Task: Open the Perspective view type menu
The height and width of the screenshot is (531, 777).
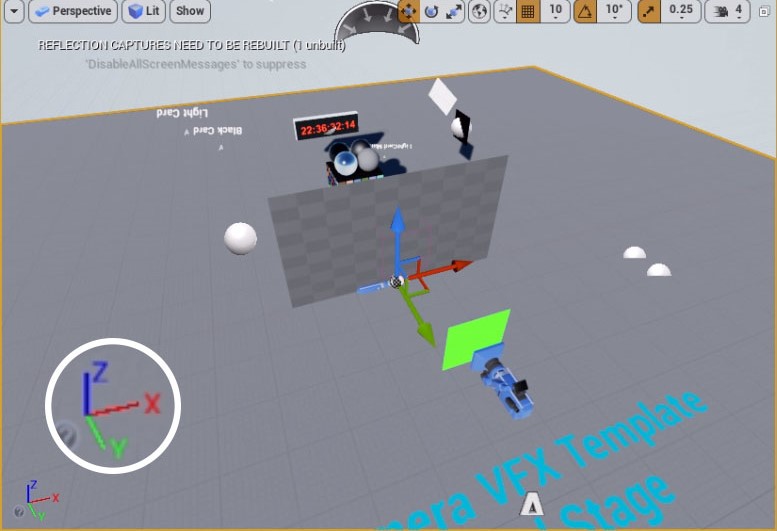Action: click(x=73, y=11)
